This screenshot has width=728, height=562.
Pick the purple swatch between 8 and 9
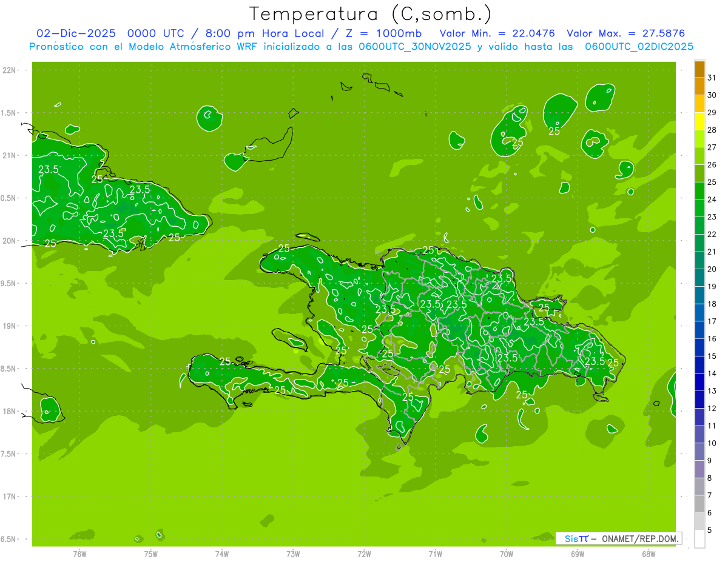point(699,469)
